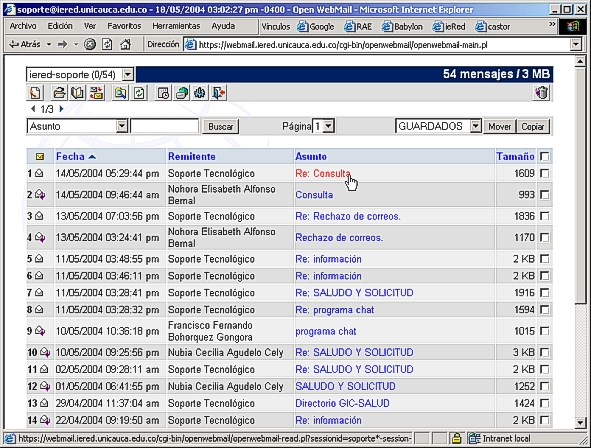Check the box for message 13 Directorio GIC-SALUD
Screen dimensions: 591x448
544,403
